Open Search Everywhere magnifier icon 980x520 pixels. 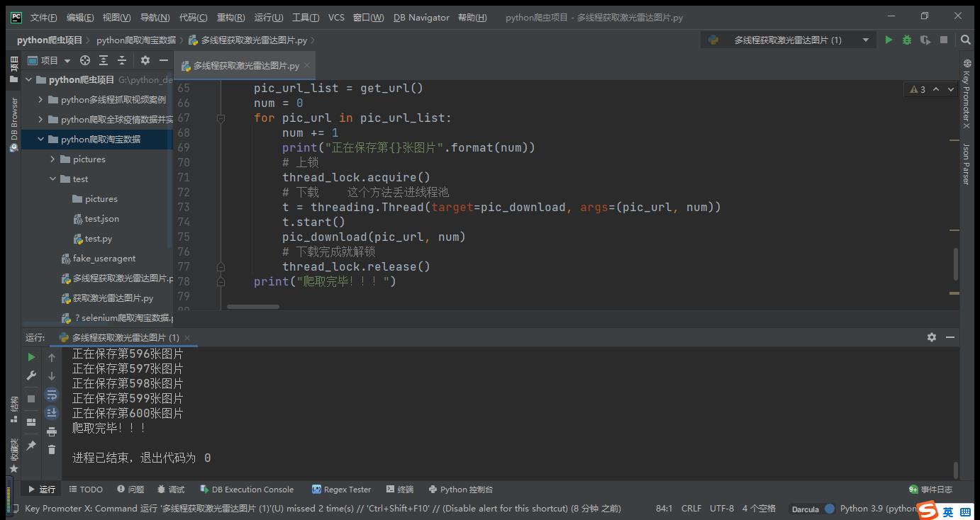966,40
